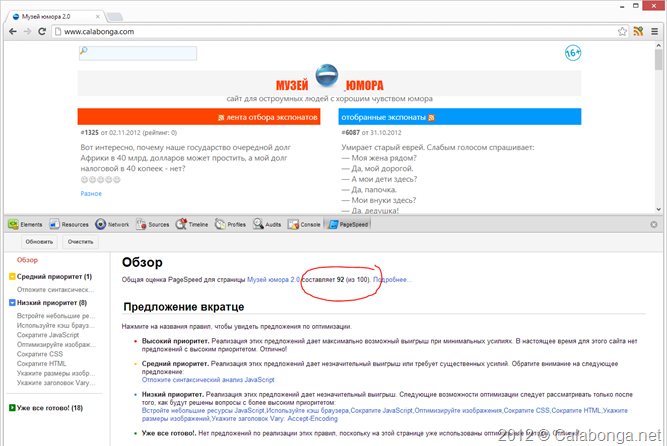
Task: Reload the page with refresh icon
Action: click(x=42, y=31)
